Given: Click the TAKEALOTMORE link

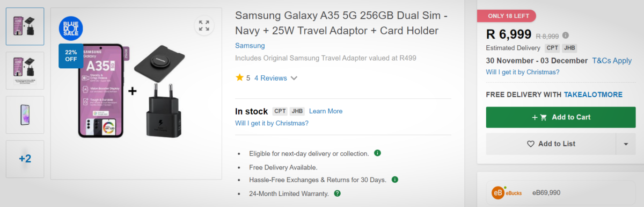Looking at the screenshot, I should coord(593,95).
